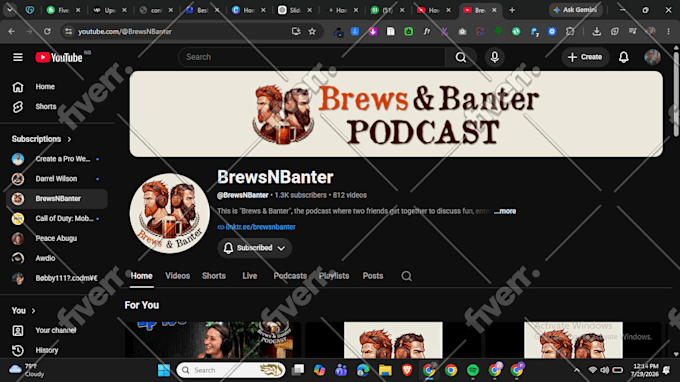The width and height of the screenshot is (680, 382).
Task: Open YouTube notifications bell
Action: [x=623, y=57]
